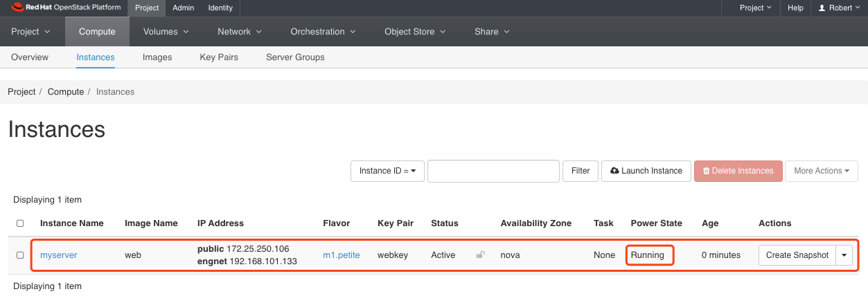Switch to the Images tab

pos(157,57)
